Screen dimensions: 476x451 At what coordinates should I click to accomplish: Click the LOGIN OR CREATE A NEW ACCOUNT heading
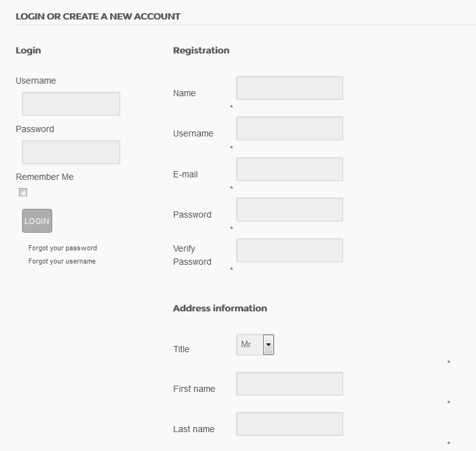pyautogui.click(x=98, y=16)
